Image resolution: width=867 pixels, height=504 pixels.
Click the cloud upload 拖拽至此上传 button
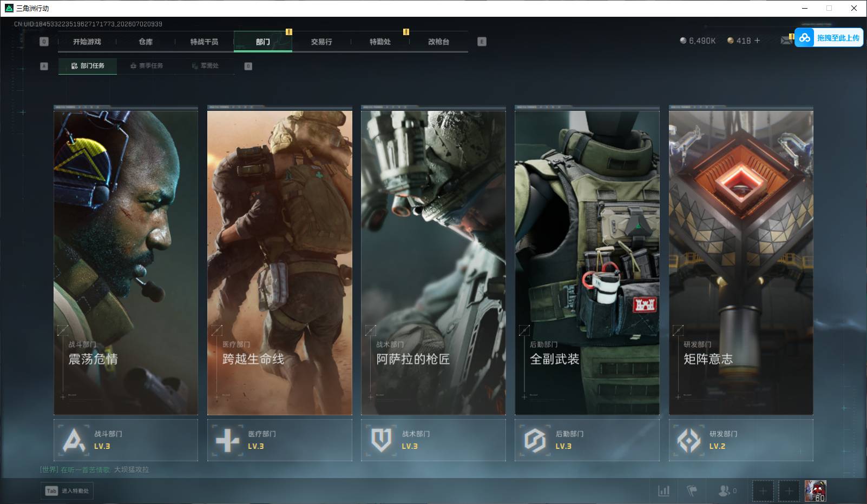point(829,38)
